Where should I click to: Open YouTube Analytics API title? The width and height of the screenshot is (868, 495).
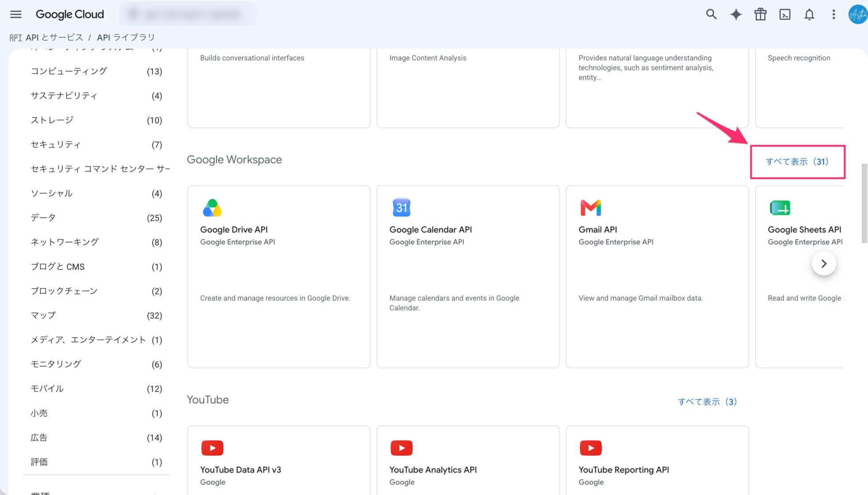tap(433, 469)
